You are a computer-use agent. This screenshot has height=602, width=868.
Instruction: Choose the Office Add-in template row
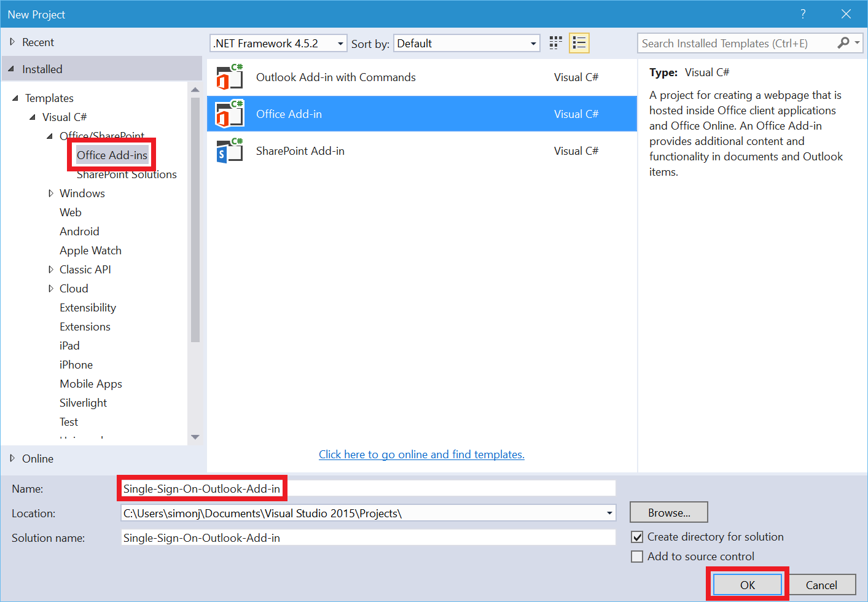coord(422,114)
